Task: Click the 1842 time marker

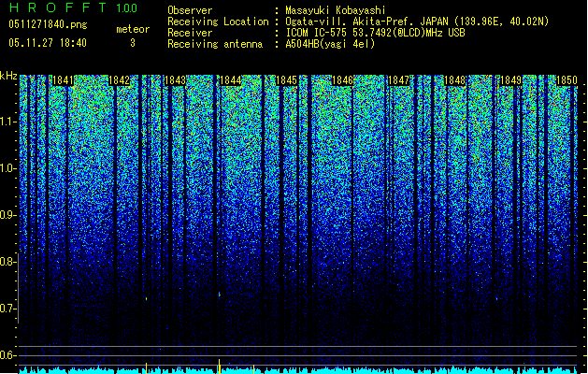Action: [x=119, y=80]
